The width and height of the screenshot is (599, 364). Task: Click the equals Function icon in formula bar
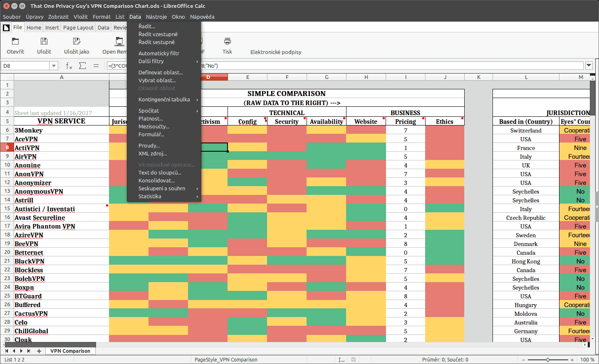click(x=96, y=66)
